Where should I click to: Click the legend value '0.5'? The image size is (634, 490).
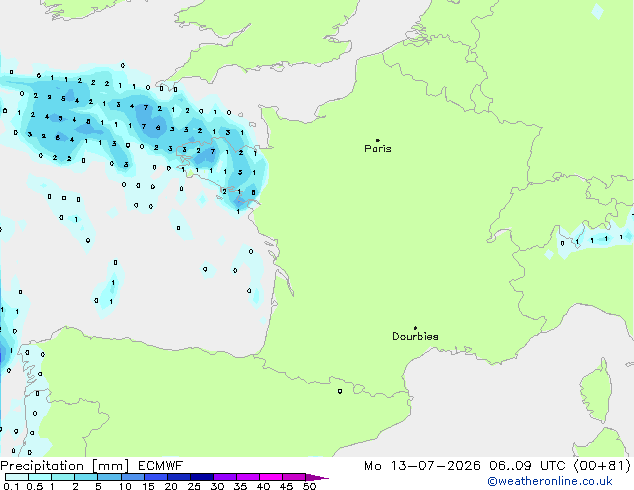[35, 486]
